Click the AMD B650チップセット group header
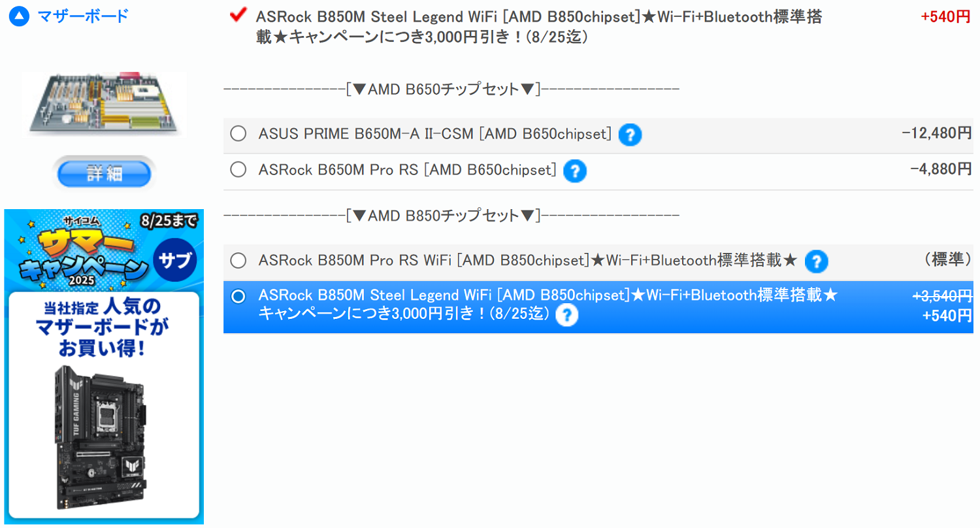 [x=451, y=89]
